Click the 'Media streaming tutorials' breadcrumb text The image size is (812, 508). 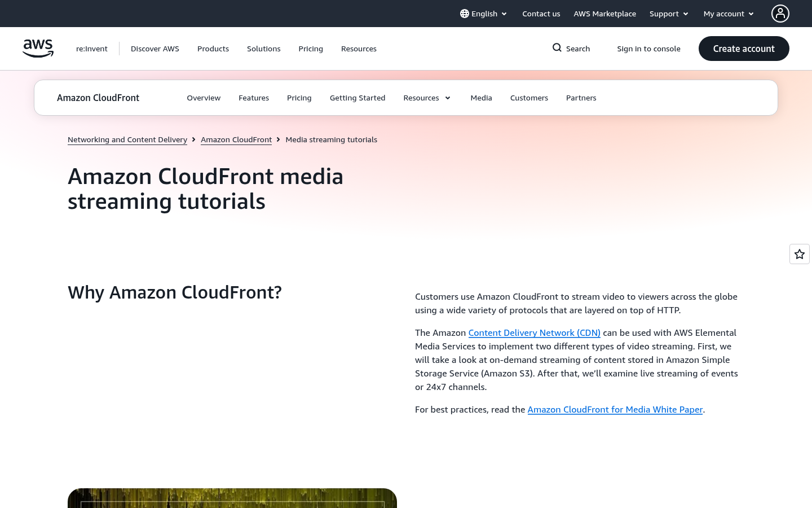click(x=332, y=139)
